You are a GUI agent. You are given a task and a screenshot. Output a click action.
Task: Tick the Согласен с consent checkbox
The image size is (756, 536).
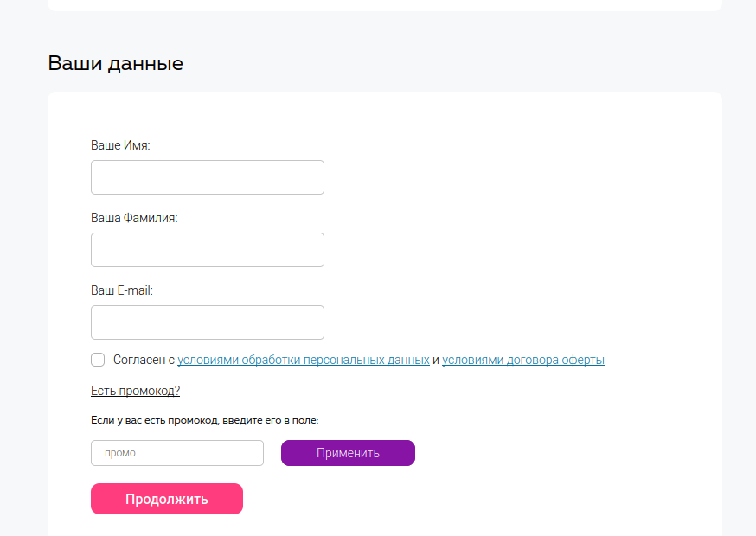click(98, 360)
